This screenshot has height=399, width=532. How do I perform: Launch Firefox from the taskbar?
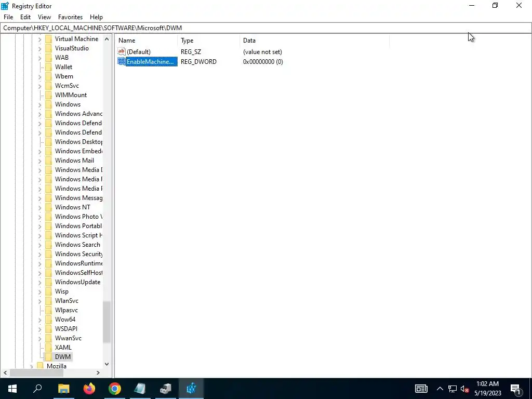[x=89, y=389]
